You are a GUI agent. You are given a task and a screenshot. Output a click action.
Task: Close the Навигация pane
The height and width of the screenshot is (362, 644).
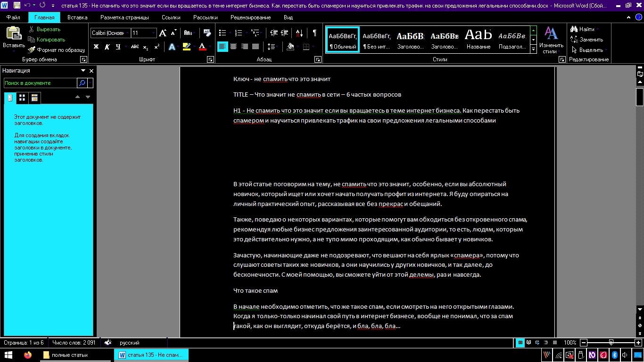pyautogui.click(x=91, y=71)
